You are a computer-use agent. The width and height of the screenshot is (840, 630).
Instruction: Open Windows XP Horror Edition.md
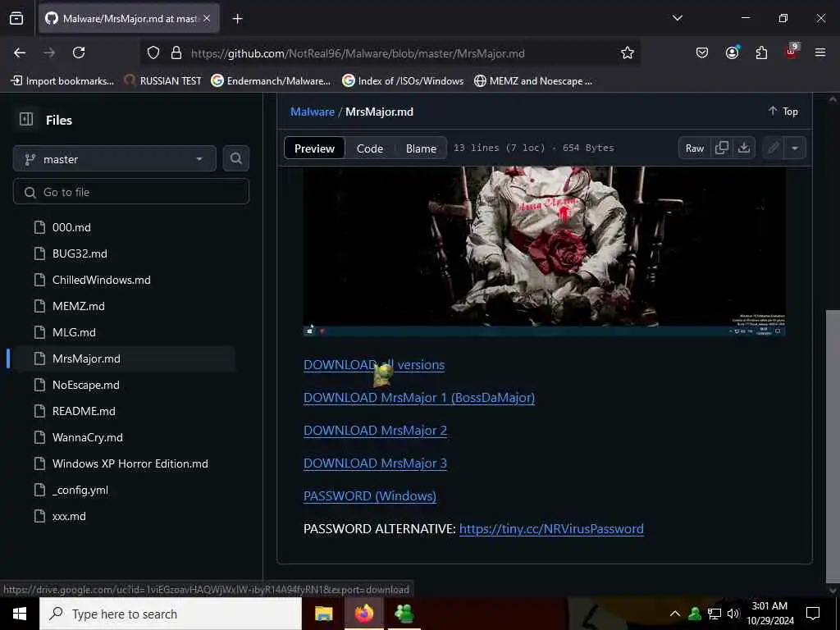130,463
